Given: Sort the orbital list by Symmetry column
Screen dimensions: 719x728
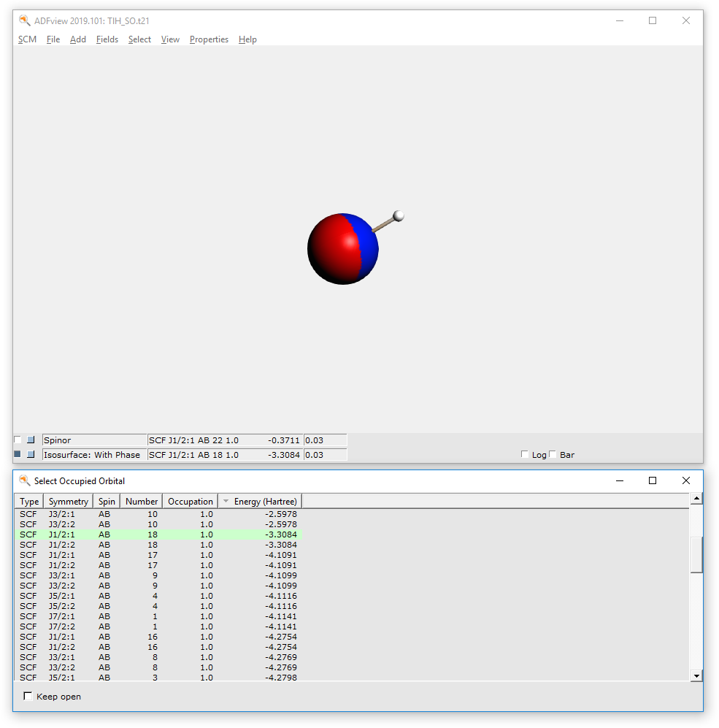Looking at the screenshot, I should click(68, 502).
